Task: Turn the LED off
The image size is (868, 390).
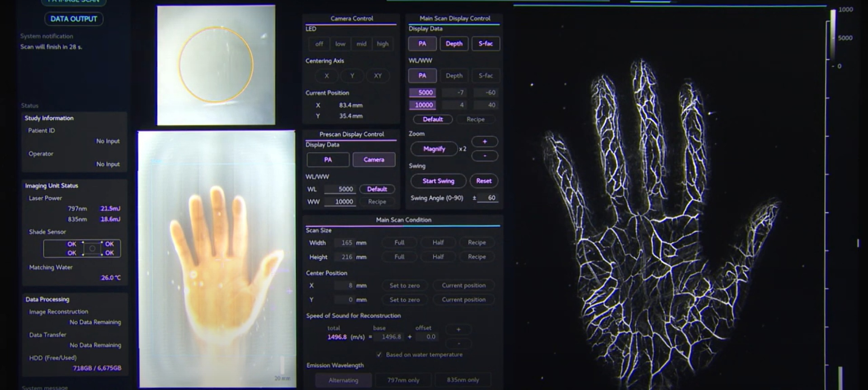Action: point(319,44)
